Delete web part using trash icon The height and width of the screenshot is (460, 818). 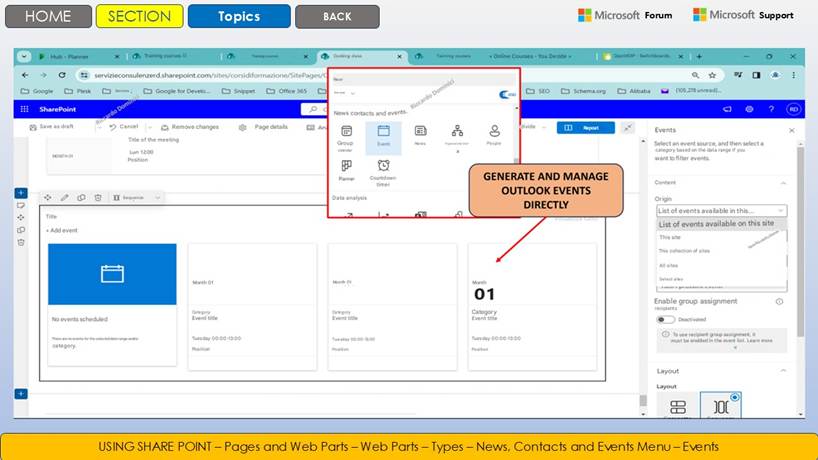[x=97, y=197]
